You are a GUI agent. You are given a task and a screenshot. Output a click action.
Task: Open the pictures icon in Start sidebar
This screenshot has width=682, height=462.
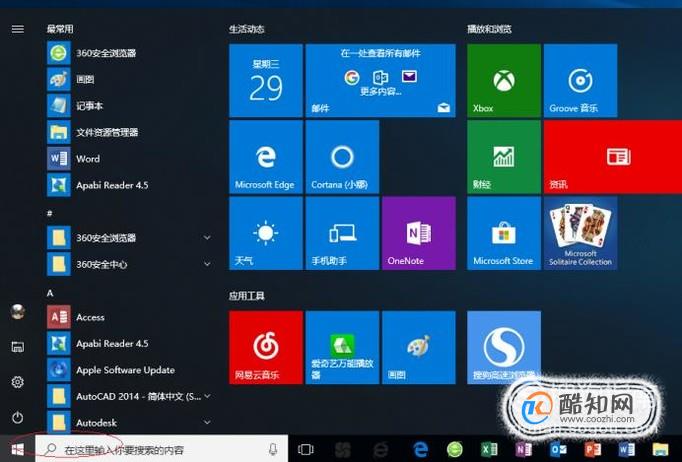[18, 347]
